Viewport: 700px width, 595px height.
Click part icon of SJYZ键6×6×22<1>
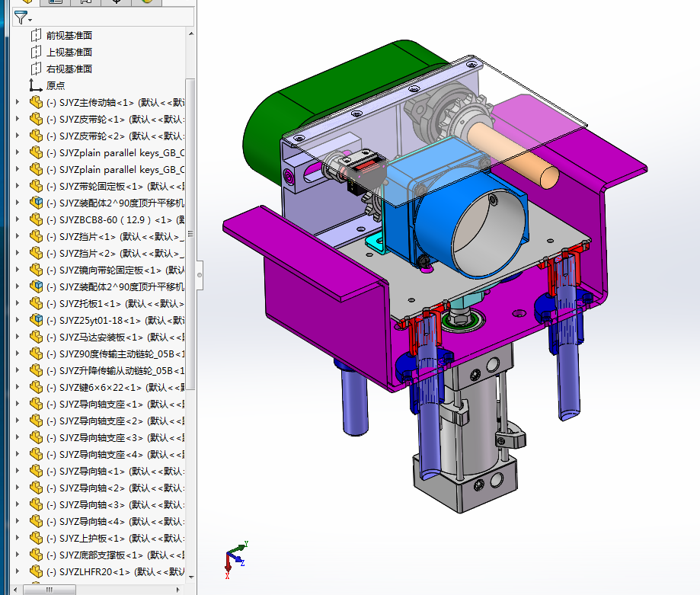pyautogui.click(x=36, y=388)
